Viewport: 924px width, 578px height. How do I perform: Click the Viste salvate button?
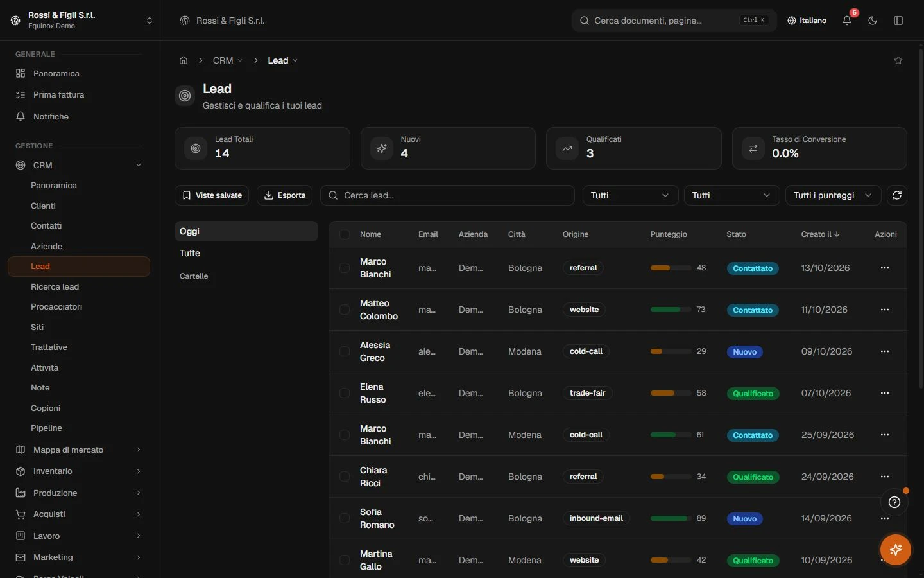pos(212,195)
